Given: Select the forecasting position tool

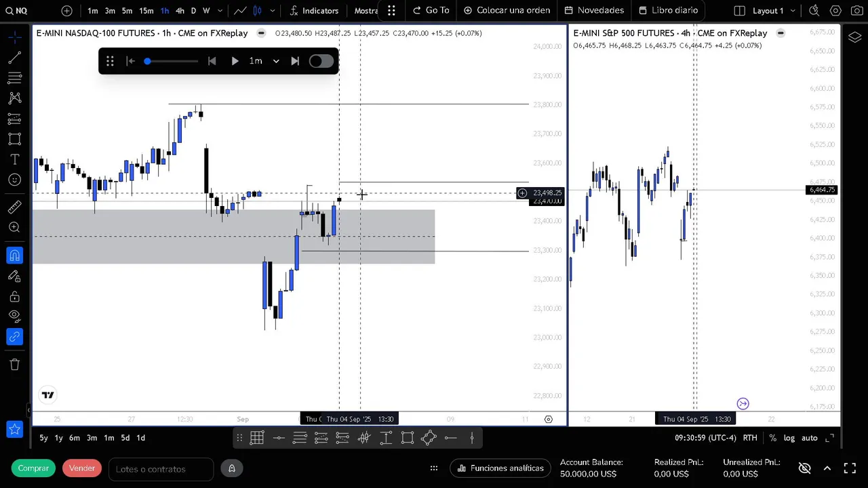Looking at the screenshot, I should pyautogui.click(x=14, y=119).
